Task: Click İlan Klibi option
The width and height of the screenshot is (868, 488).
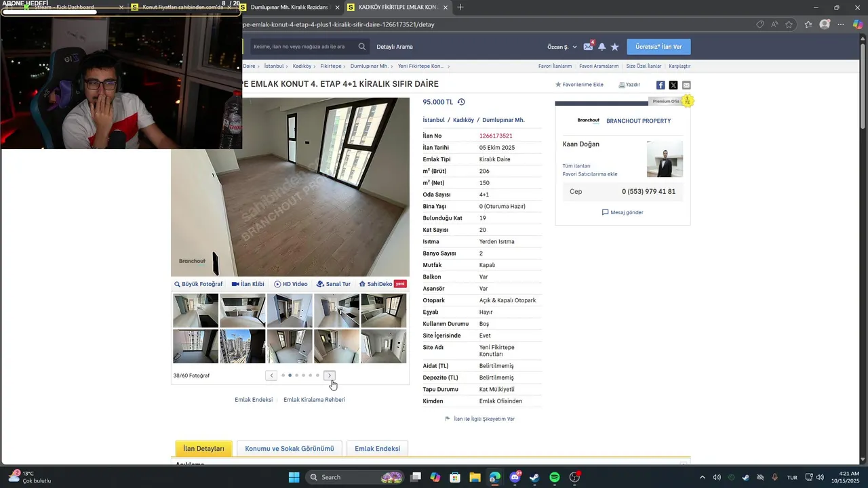Action: coord(248,284)
